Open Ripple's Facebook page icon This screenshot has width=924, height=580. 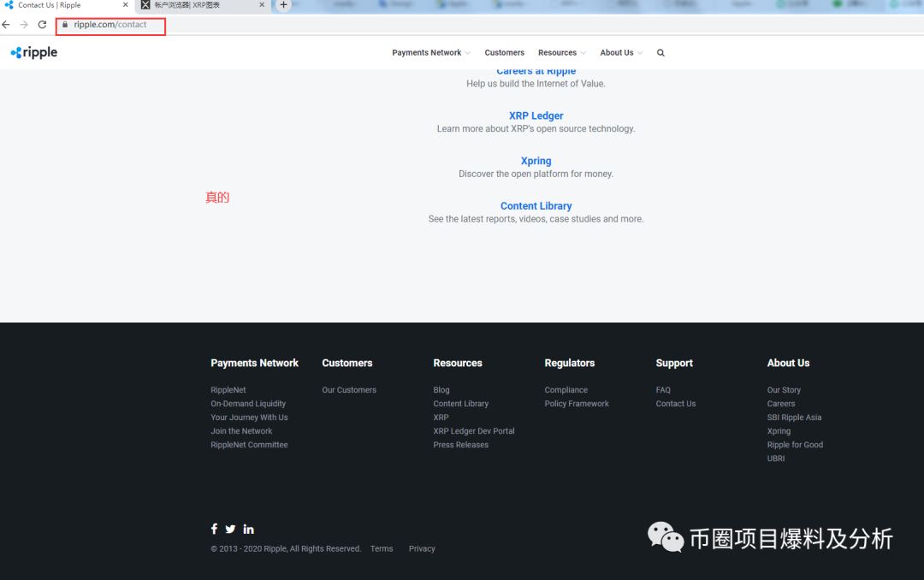pyautogui.click(x=214, y=529)
